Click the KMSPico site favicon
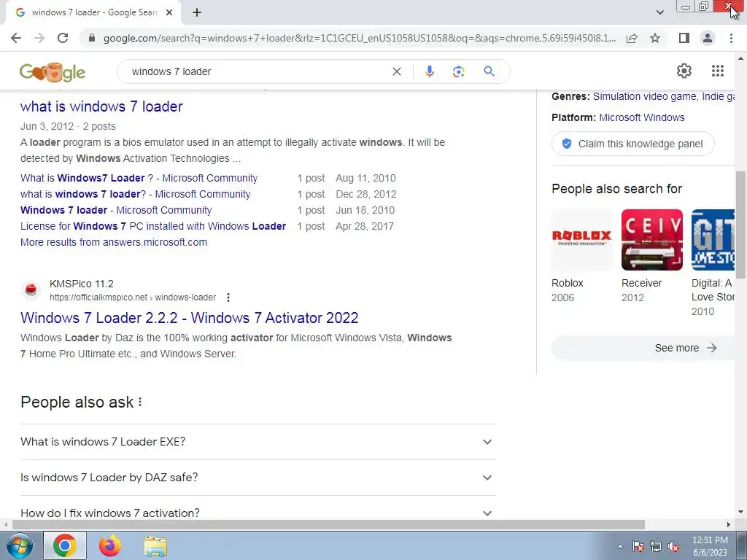Screen dimensions: 747x560 (x=31, y=289)
